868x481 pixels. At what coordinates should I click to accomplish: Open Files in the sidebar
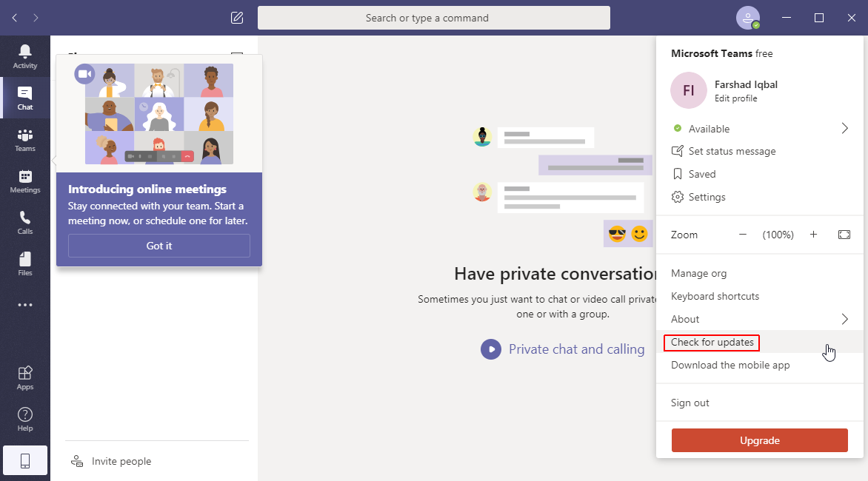[25, 263]
